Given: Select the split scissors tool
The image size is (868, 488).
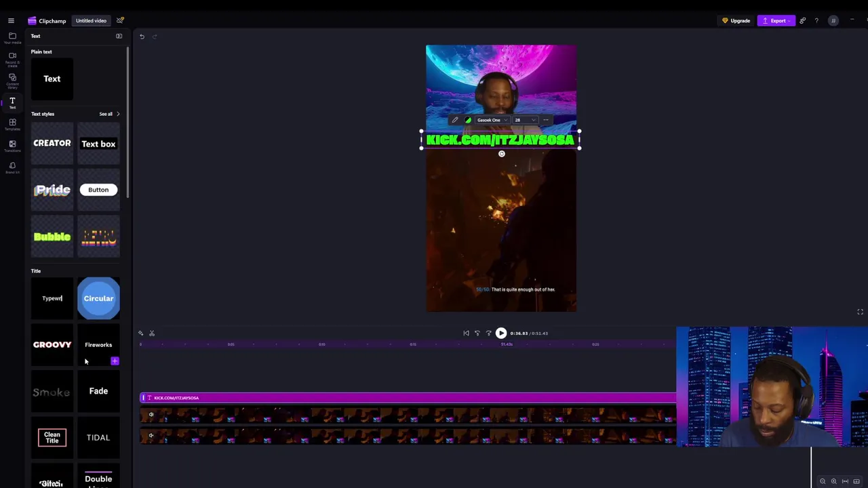Looking at the screenshot, I should pos(152,333).
